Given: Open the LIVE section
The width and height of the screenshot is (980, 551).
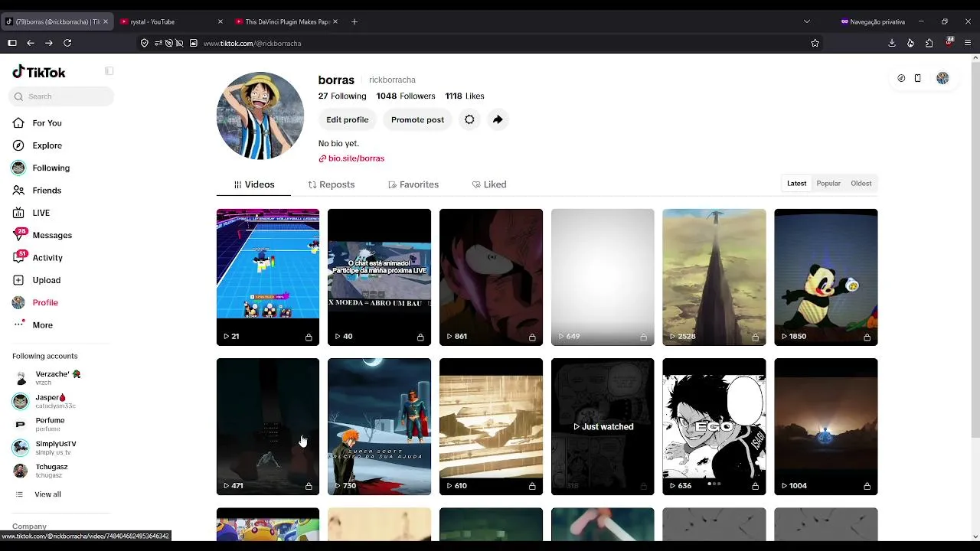Looking at the screenshot, I should pyautogui.click(x=41, y=213).
